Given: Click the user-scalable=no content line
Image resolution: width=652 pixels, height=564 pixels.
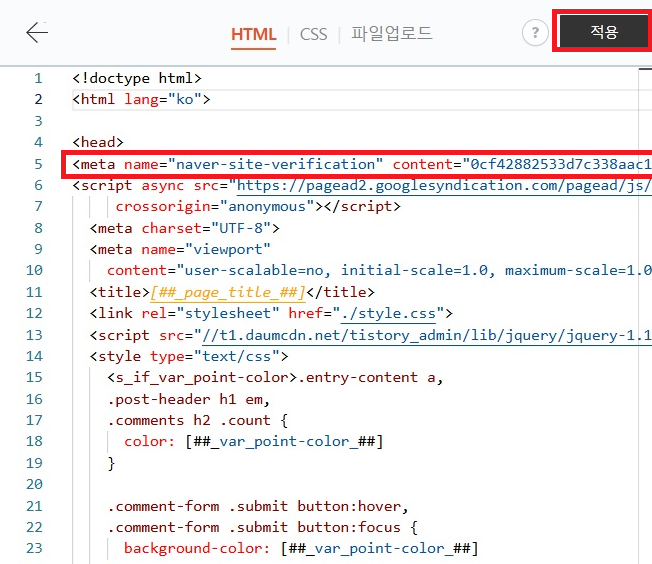Looking at the screenshot, I should pos(379,270).
